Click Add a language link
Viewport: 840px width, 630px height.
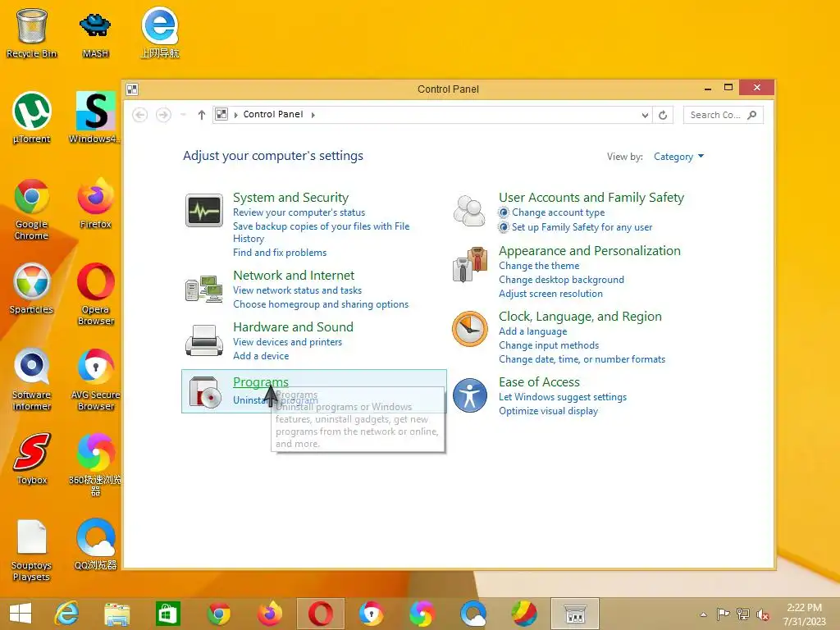point(532,331)
